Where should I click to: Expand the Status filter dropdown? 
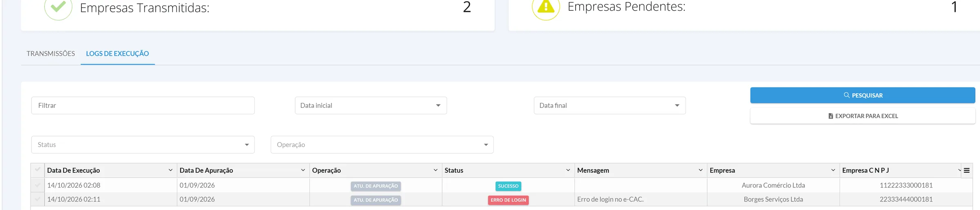(143, 145)
